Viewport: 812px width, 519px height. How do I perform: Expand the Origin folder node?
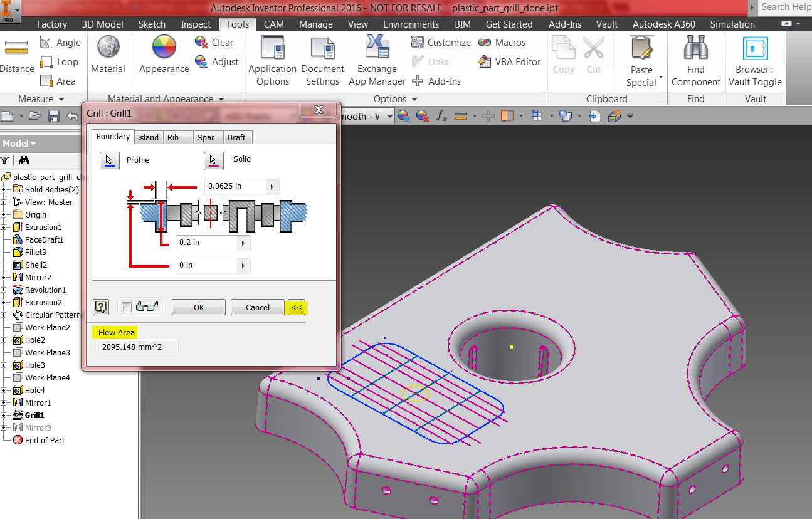(4, 215)
